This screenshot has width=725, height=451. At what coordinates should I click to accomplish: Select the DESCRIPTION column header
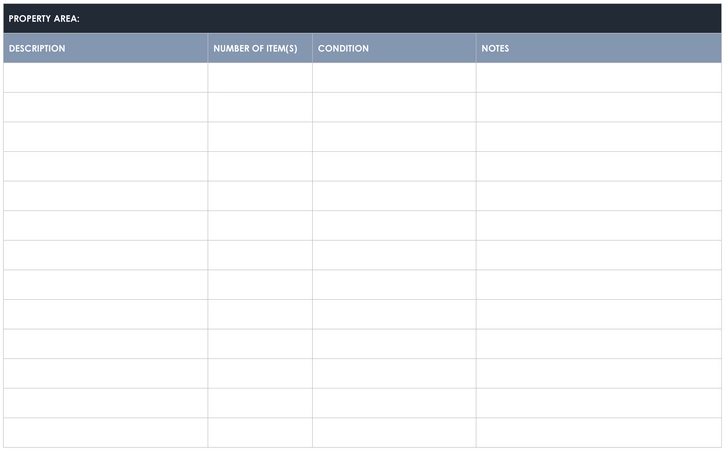coord(105,48)
